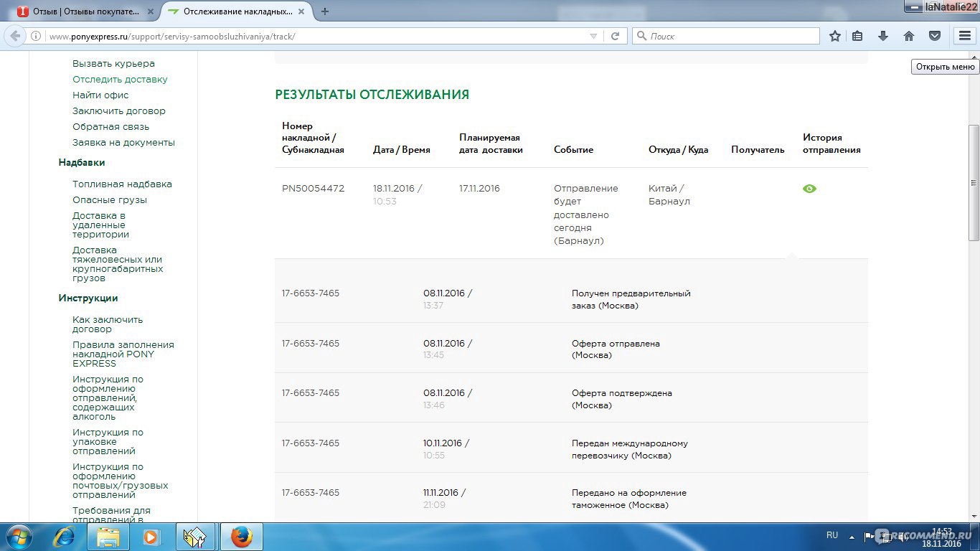Image resolution: width=980 pixels, height=551 pixels.
Task: Click the Планируемая дата доставки column header
Action: pos(491,143)
